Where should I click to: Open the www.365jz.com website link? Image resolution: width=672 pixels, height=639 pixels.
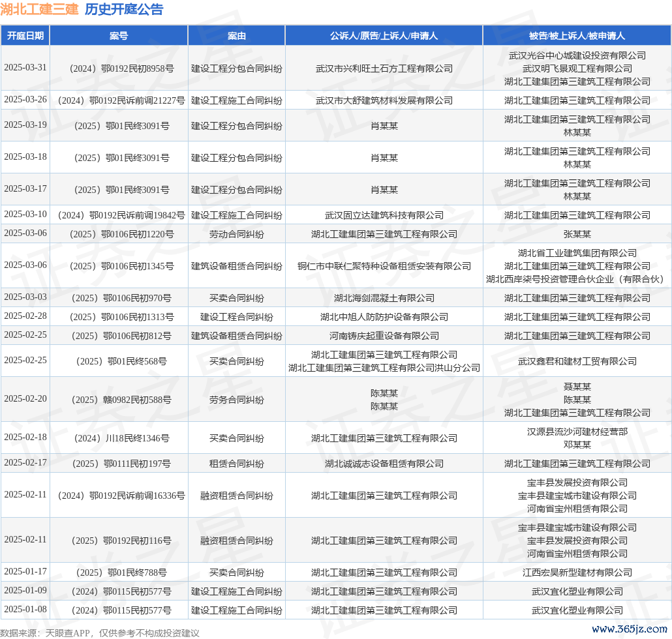630,629
